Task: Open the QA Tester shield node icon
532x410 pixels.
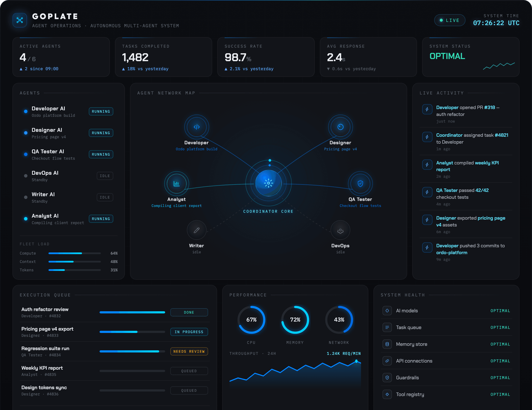Action: point(360,184)
